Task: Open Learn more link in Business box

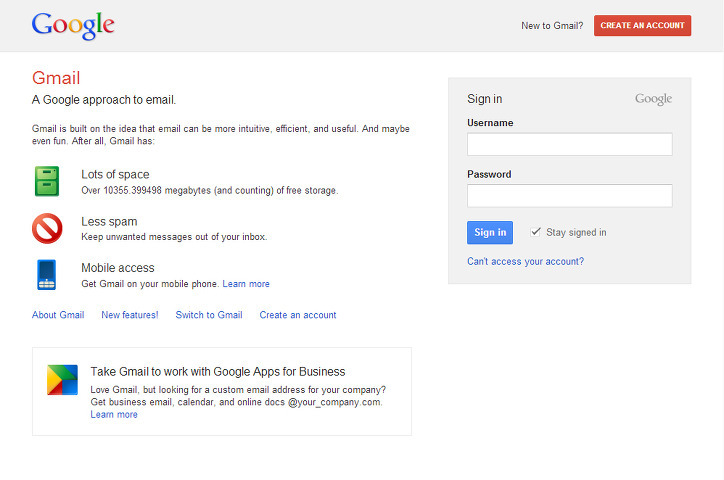Action: pos(114,414)
